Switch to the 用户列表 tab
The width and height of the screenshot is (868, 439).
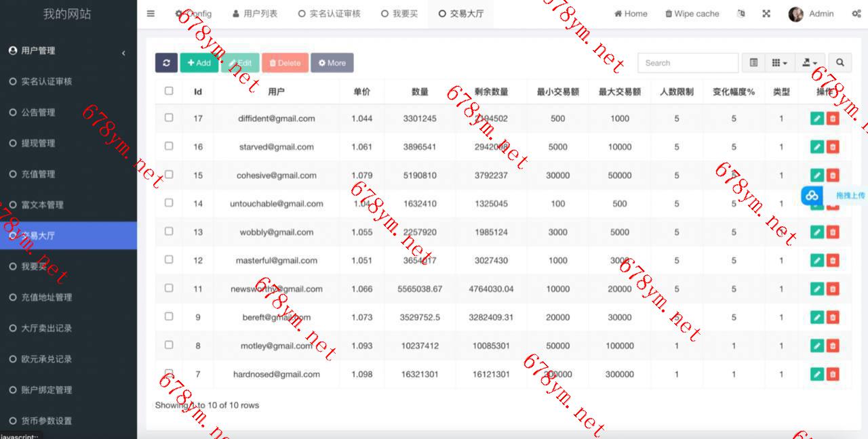click(255, 14)
